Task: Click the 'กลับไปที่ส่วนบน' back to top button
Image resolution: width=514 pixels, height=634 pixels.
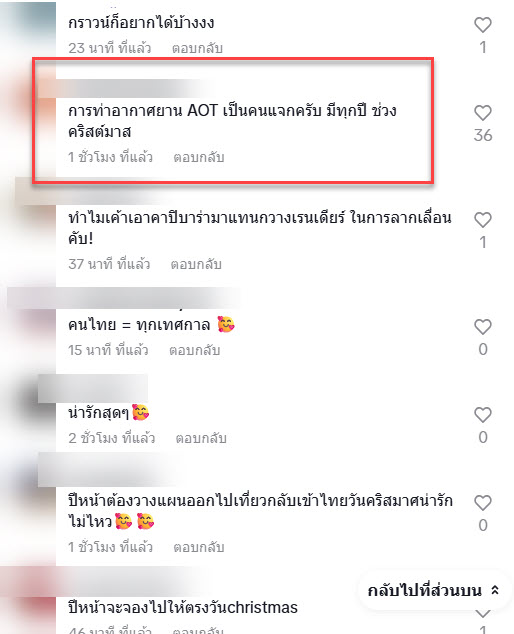Action: pyautogui.click(x=434, y=591)
